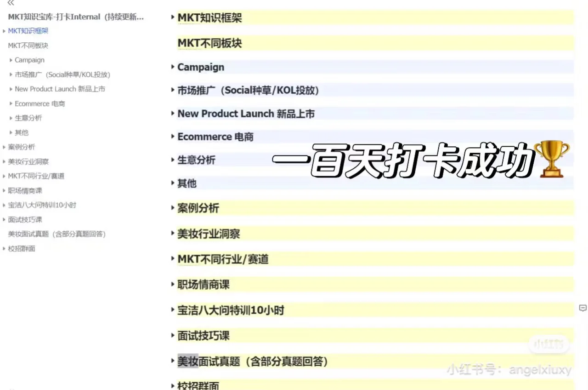This screenshot has height=390, width=588.
Task: Toggle 其他 heading arrow in document
Action: tap(173, 183)
